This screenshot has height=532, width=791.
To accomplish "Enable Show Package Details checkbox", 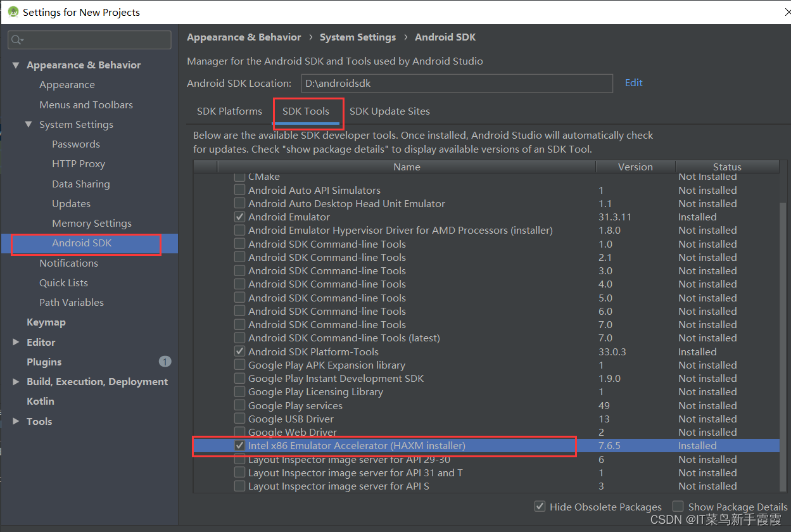I will pos(678,507).
